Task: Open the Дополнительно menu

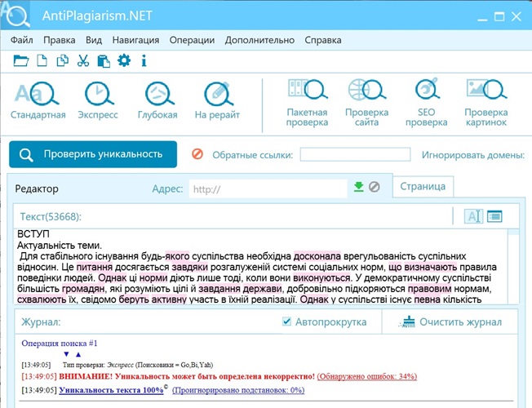Action: point(259,40)
